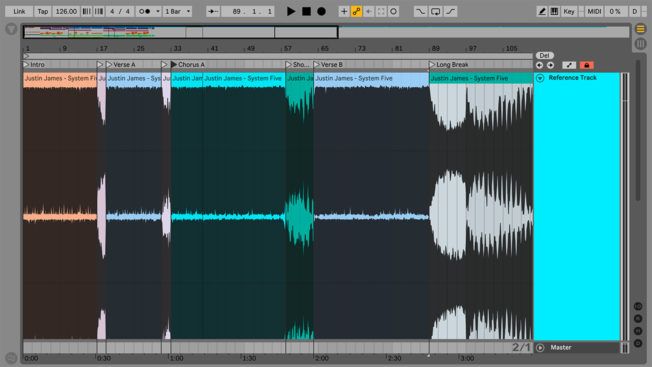
Task: Click the arrangement position 89. 1. 1 field
Action: [247, 11]
